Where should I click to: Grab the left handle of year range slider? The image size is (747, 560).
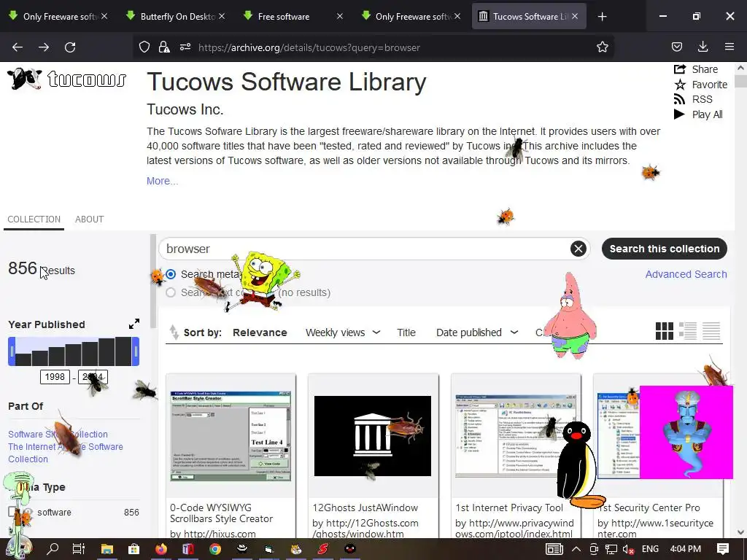tap(12, 351)
